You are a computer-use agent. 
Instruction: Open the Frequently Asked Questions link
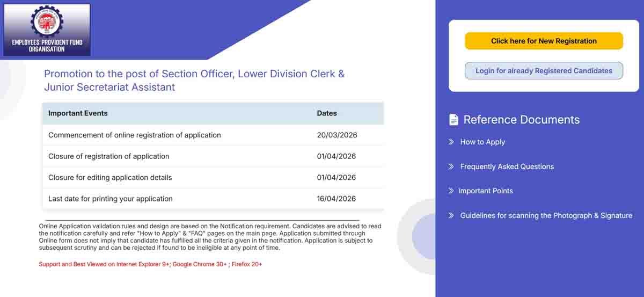click(x=507, y=166)
